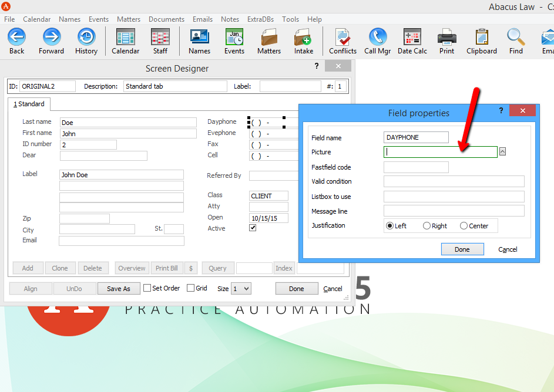
Task: Click the UnDo button
Action: click(74, 289)
